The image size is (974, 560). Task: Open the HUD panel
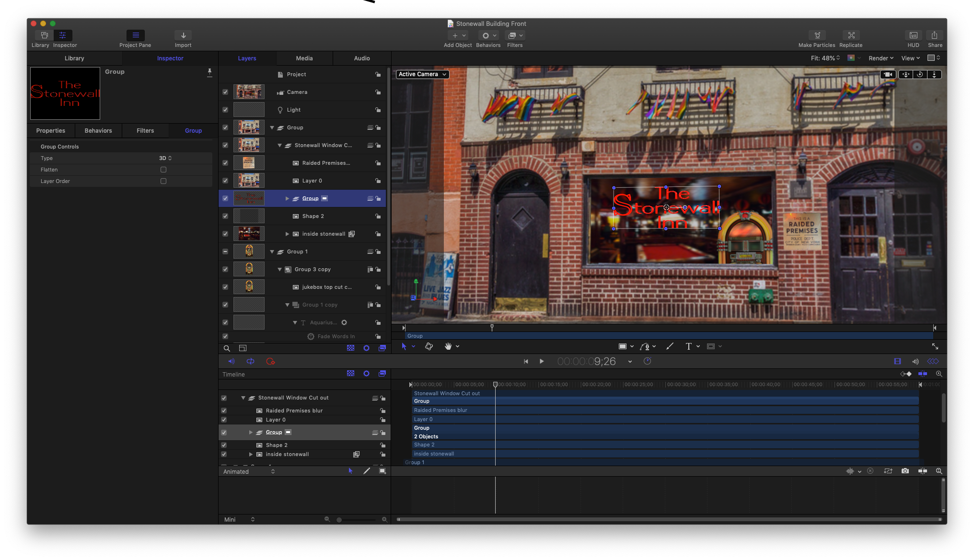(x=913, y=35)
